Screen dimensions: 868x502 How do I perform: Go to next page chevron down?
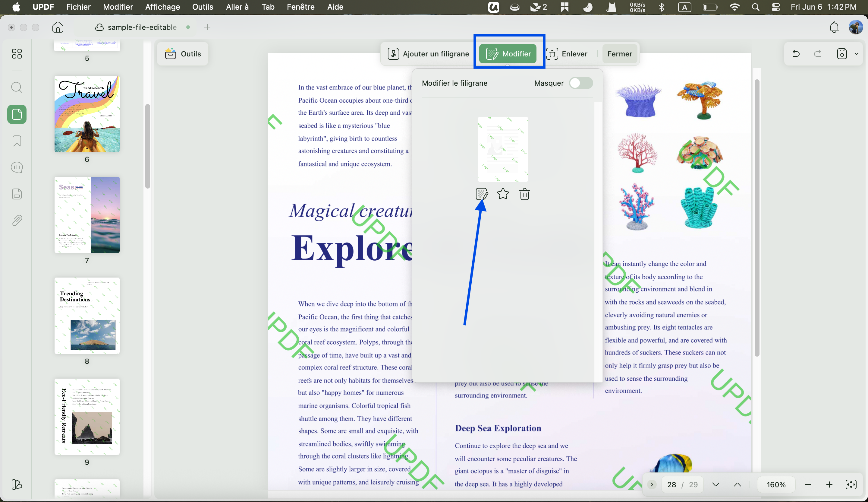coord(715,485)
